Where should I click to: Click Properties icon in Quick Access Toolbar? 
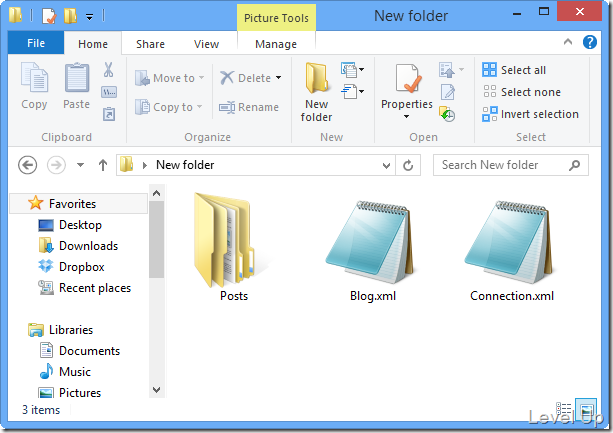pos(49,16)
